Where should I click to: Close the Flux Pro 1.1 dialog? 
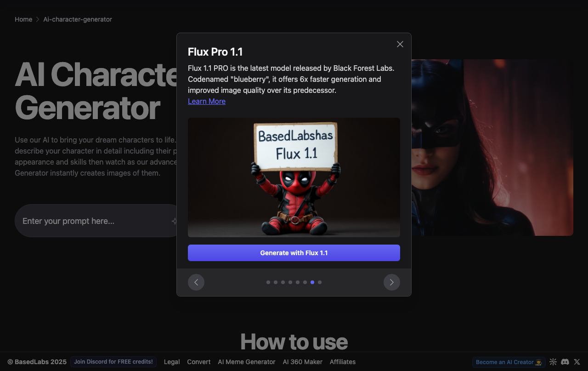pos(400,44)
